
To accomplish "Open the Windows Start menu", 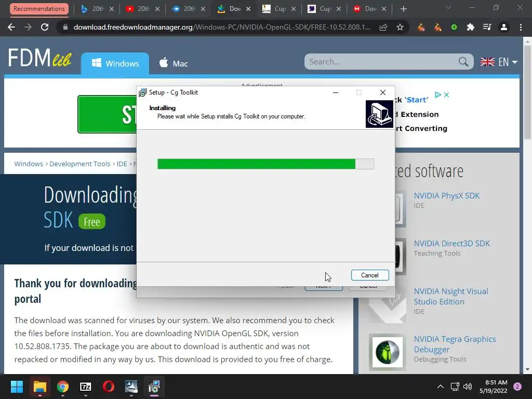I will (17, 387).
